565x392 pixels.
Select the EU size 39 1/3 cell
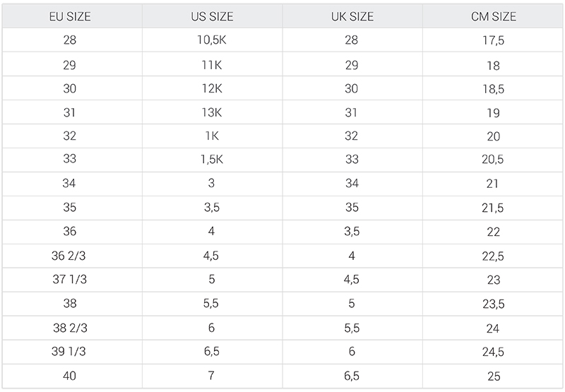pos(72,352)
